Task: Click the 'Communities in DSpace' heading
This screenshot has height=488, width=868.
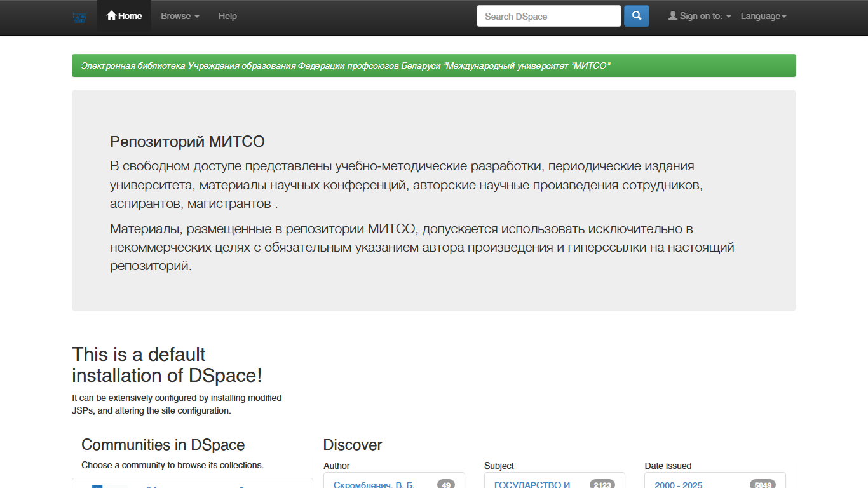Action: coord(163,445)
